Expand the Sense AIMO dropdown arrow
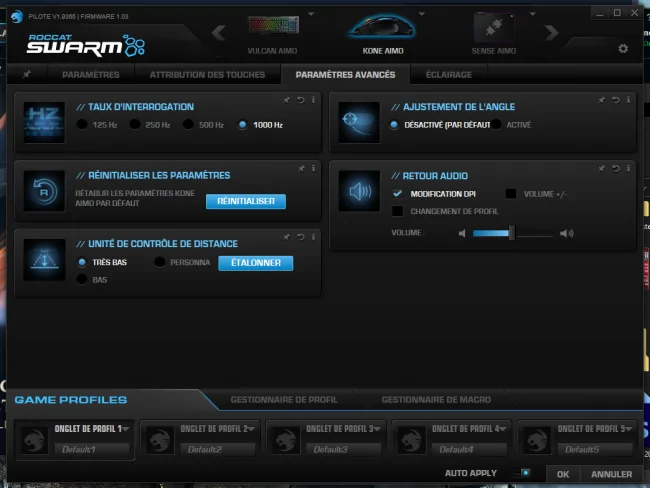Screen dimensions: 650x488 click(532, 14)
